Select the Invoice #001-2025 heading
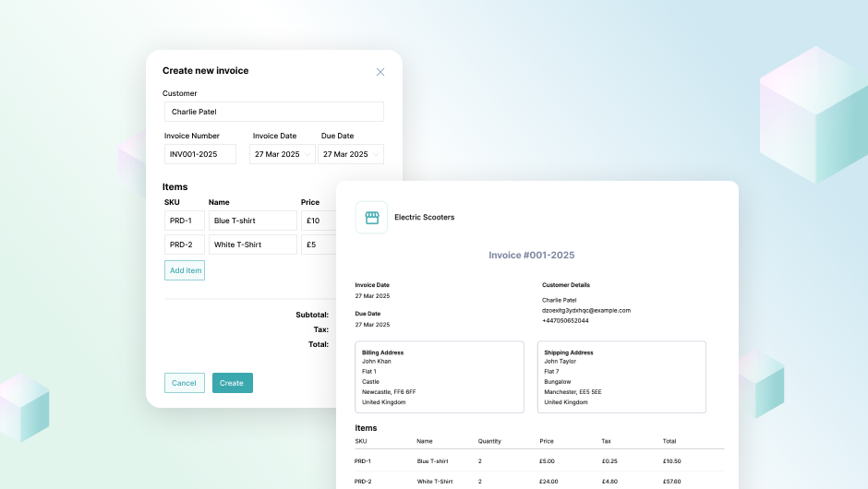The height and width of the screenshot is (489, 868). coord(532,255)
